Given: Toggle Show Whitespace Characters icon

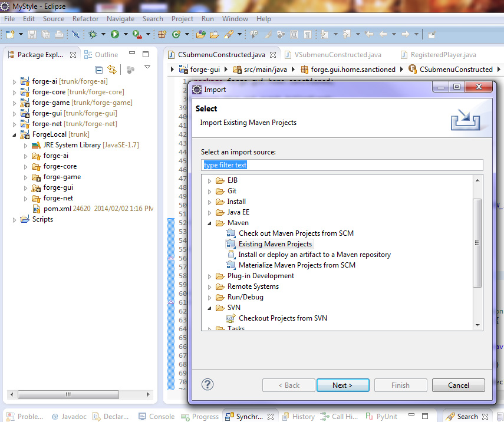Looking at the screenshot, I should pos(308,34).
